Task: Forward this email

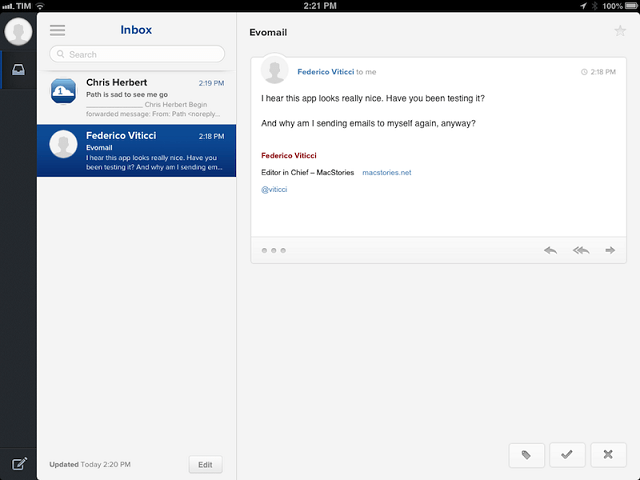Action: coord(610,250)
